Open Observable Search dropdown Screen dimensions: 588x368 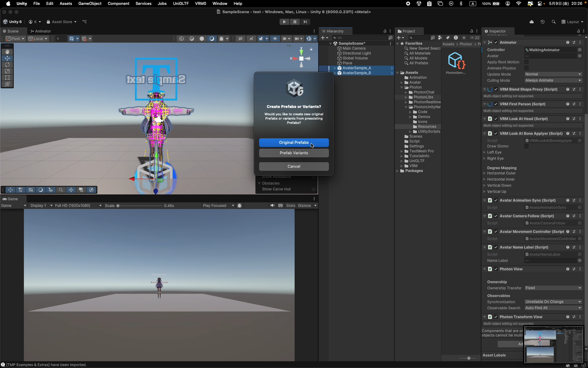[553, 308]
